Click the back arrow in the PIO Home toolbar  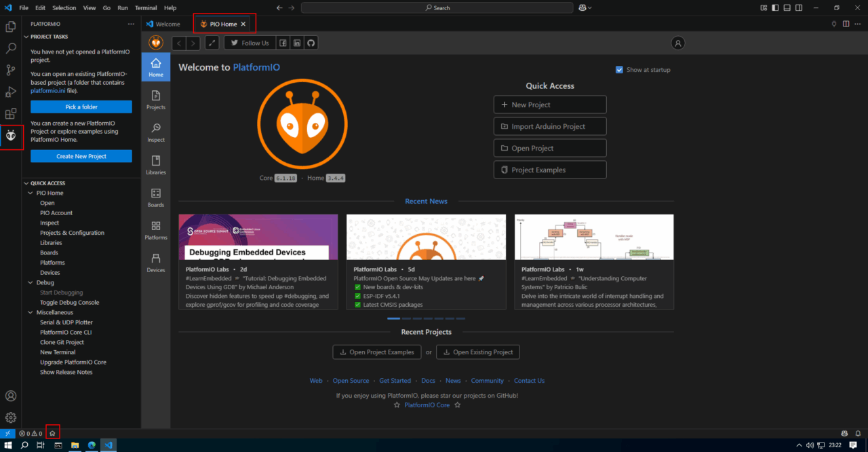tap(179, 43)
